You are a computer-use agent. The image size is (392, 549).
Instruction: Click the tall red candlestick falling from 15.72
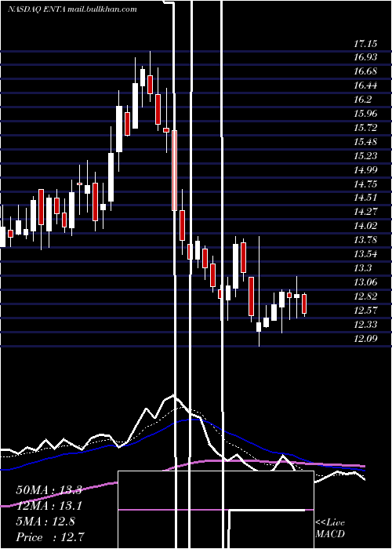pos(174,170)
